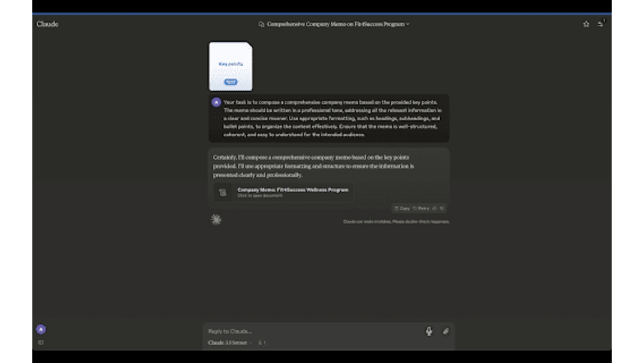This screenshot has width=644, height=363.
Task: Click the user avatar beside the prompt message
Action: (x=216, y=103)
